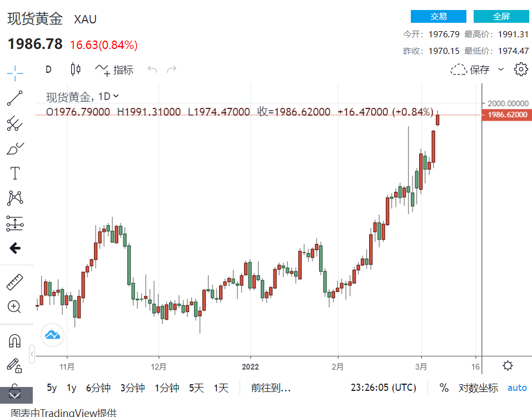Enable magnet snapping mode
This screenshot has height=417, width=532.
click(15, 340)
